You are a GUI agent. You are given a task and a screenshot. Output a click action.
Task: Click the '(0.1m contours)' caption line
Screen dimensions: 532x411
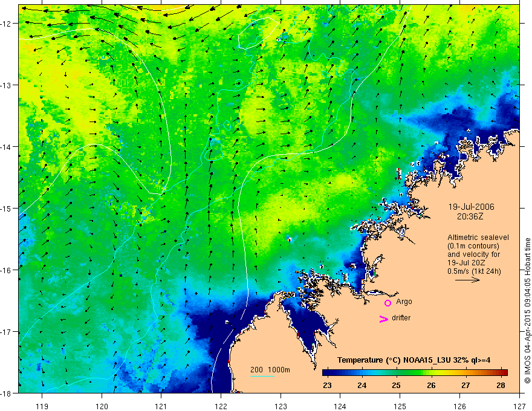[473, 246]
